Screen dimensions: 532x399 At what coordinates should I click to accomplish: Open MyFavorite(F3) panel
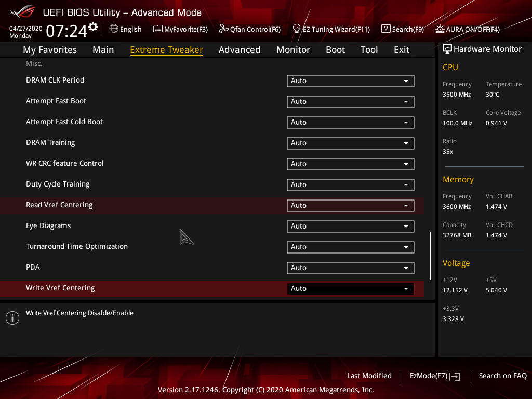186,29
